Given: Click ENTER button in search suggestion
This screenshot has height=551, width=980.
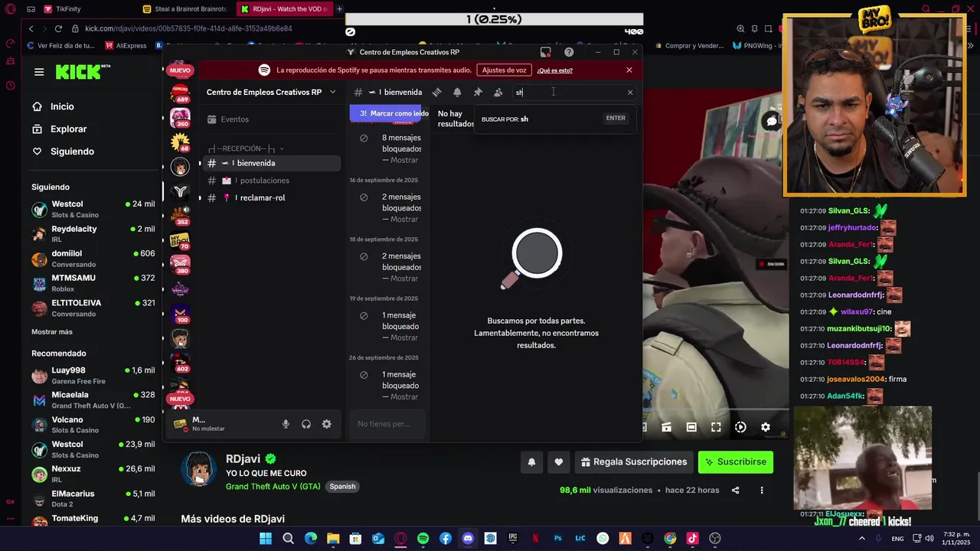Looking at the screenshot, I should point(616,118).
